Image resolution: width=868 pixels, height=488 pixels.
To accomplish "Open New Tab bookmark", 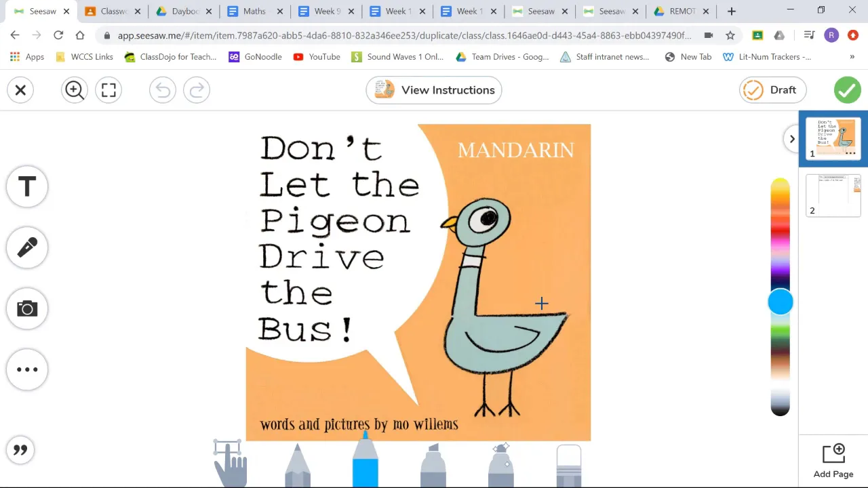I will coord(688,57).
